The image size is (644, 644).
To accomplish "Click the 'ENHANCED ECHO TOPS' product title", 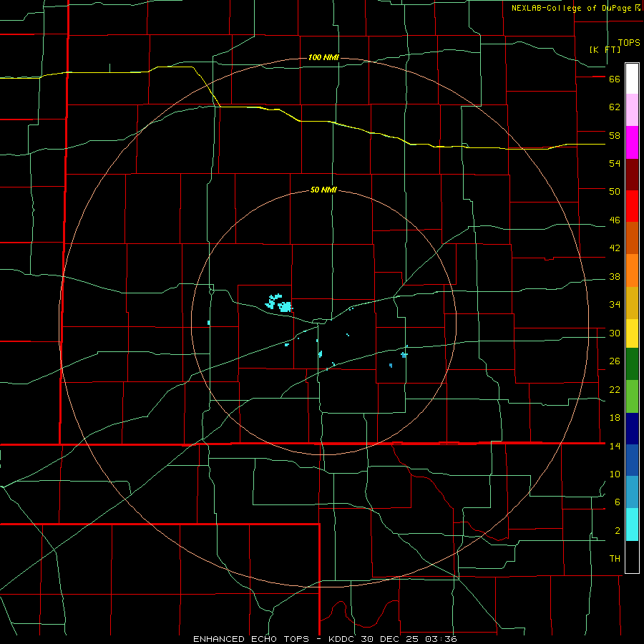I will [x=251, y=639].
